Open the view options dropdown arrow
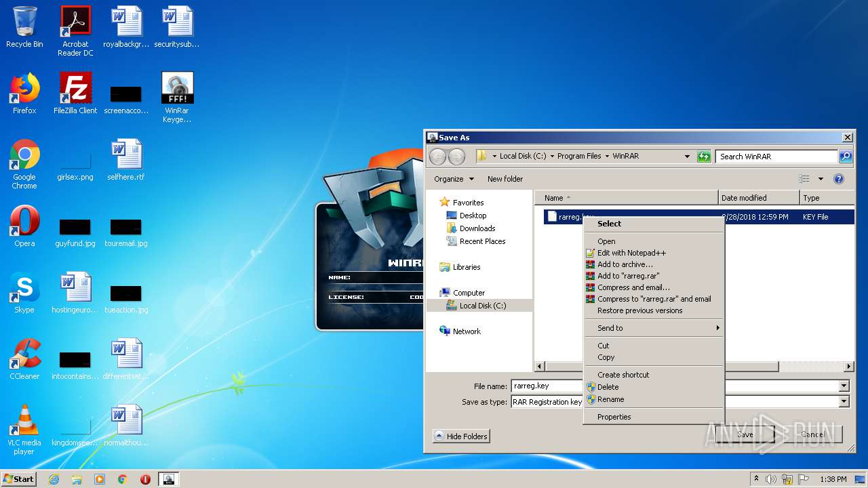The image size is (868, 488). point(821,179)
